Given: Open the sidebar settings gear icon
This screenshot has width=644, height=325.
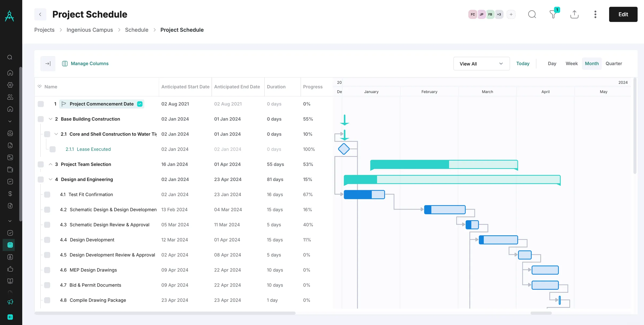Looking at the screenshot, I should tap(10, 85).
